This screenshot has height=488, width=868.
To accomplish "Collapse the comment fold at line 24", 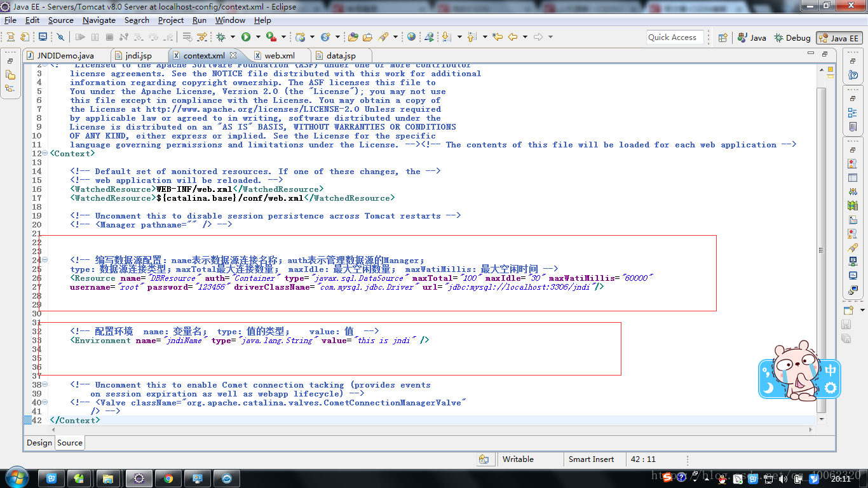I will [44, 260].
